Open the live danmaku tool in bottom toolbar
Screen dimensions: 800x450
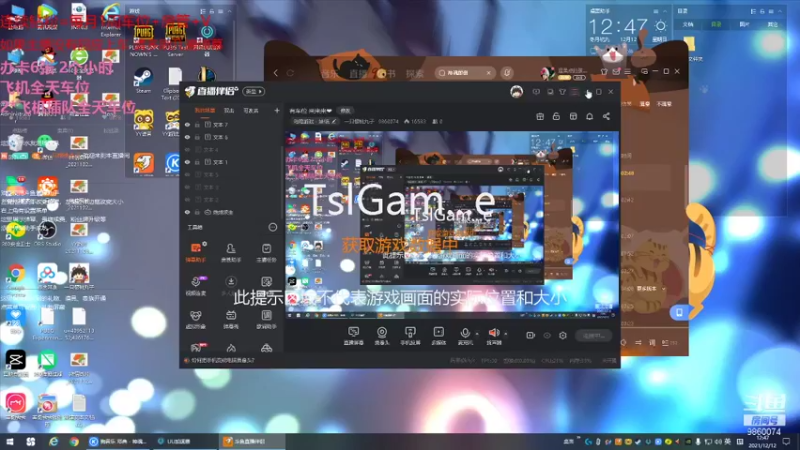(x=353, y=335)
